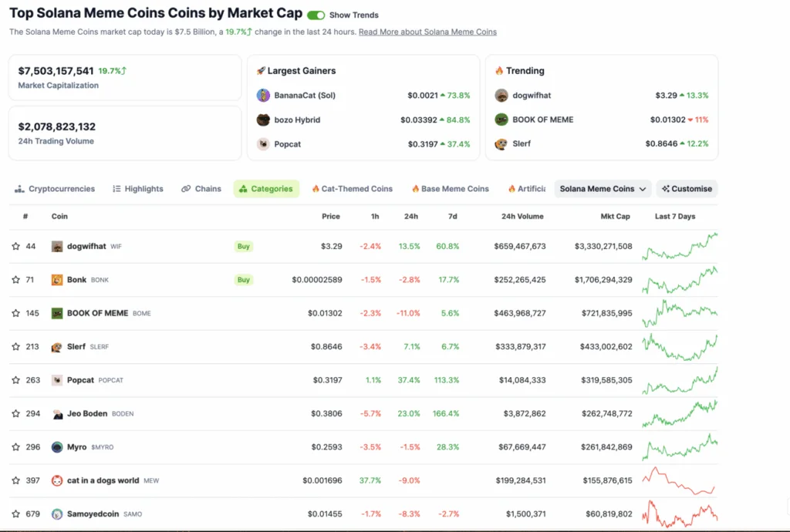Image resolution: width=790 pixels, height=532 pixels.
Task: Click the BananaCat logo in Largest Gainers
Action: (x=263, y=94)
